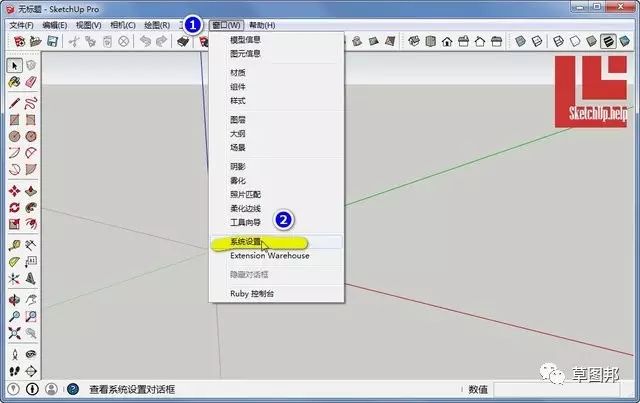Select the arrow Select tool
The height and width of the screenshot is (403, 640).
(15, 65)
